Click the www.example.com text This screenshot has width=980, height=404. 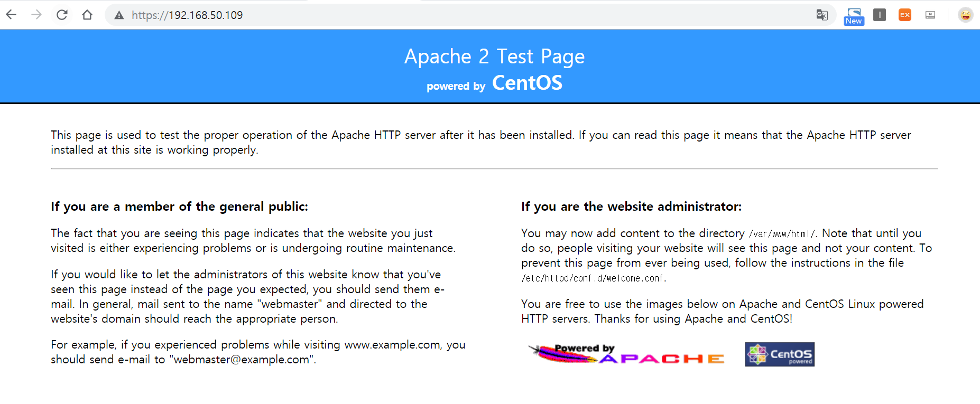[392, 345]
